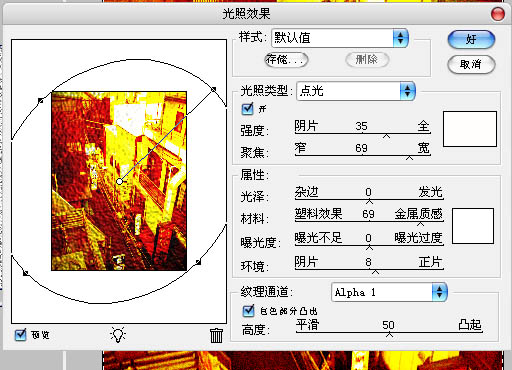Click the 取消 cancel button
Image resolution: width=512 pixels, height=370 pixels.
[471, 64]
